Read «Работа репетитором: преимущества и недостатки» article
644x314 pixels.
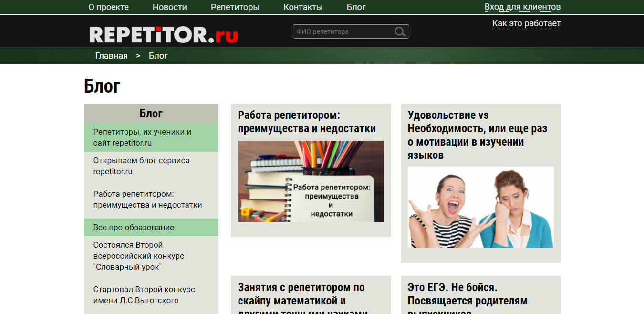pos(306,121)
